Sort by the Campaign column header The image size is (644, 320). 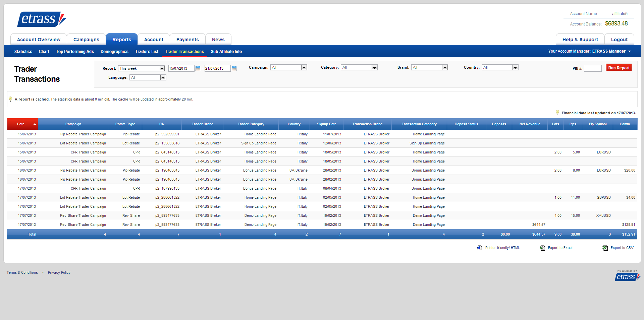[x=73, y=124]
